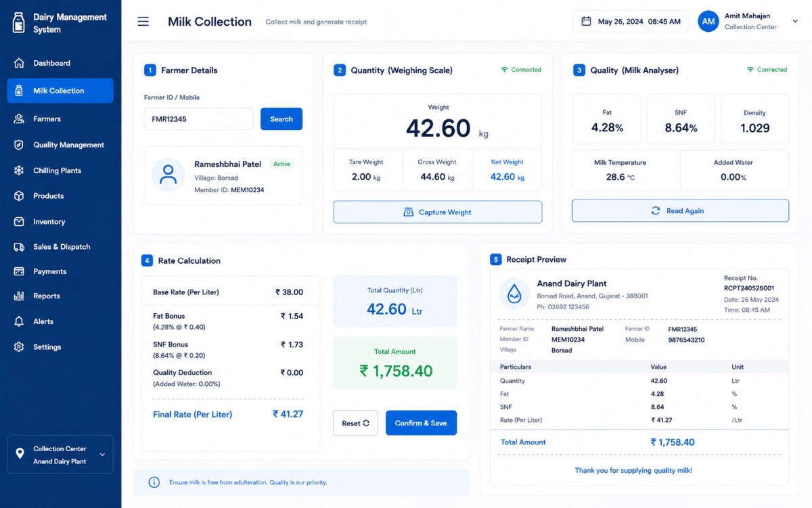
Task: Click Confirm & Save
Action: pos(421,423)
